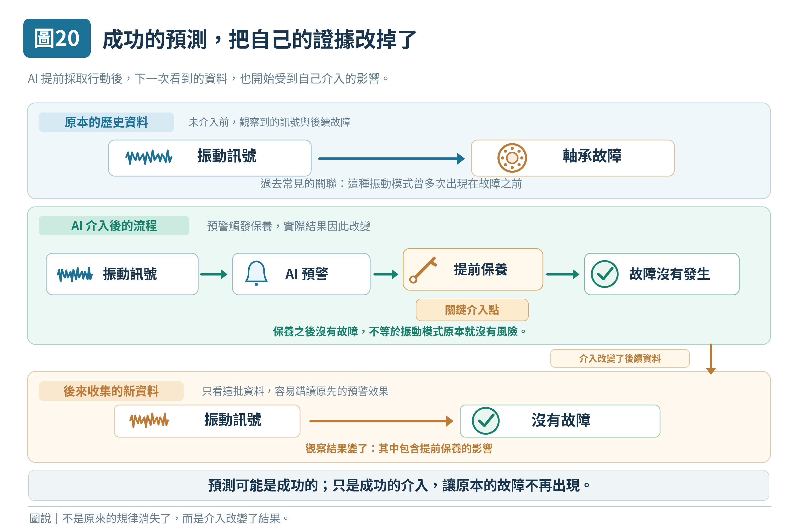Viewport: 798px width, 532px height.
Task: Click the bell icon beside AI 預警
Action: click(x=256, y=274)
